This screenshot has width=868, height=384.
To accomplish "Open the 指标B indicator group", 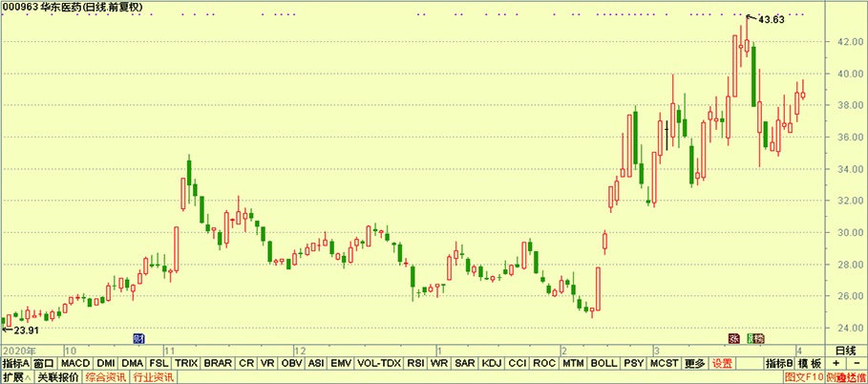I will tap(780, 364).
